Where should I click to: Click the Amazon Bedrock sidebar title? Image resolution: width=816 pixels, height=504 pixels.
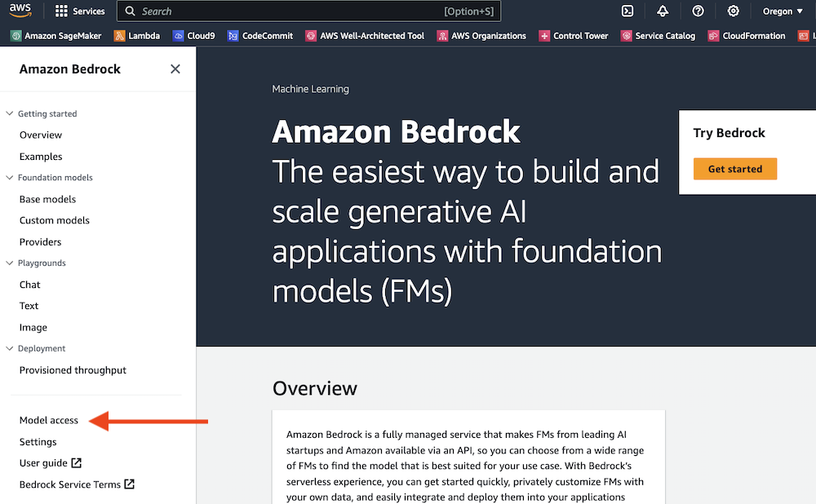69,69
